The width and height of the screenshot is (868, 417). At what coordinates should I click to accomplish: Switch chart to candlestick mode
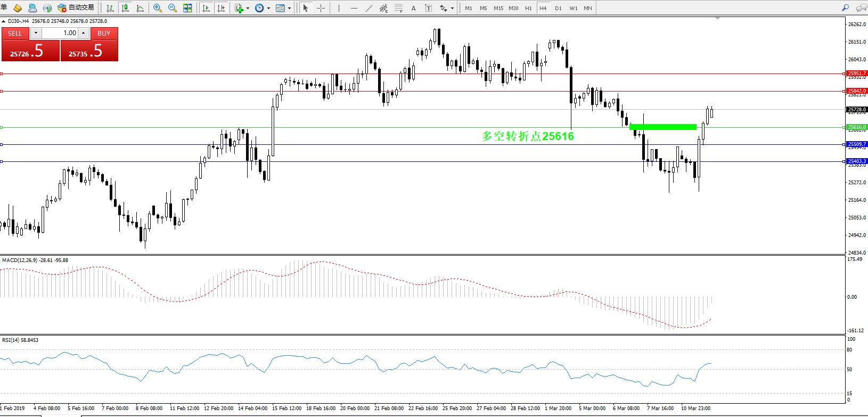tap(125, 8)
